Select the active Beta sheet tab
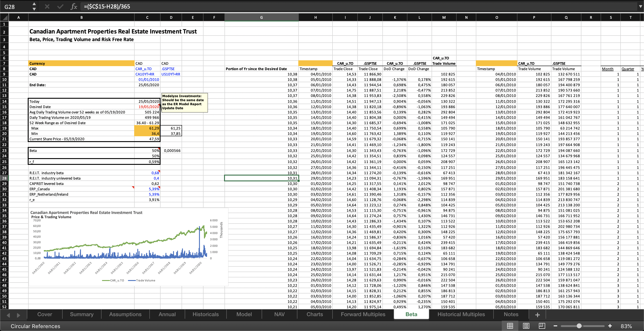This screenshot has width=644, height=331. [411, 314]
